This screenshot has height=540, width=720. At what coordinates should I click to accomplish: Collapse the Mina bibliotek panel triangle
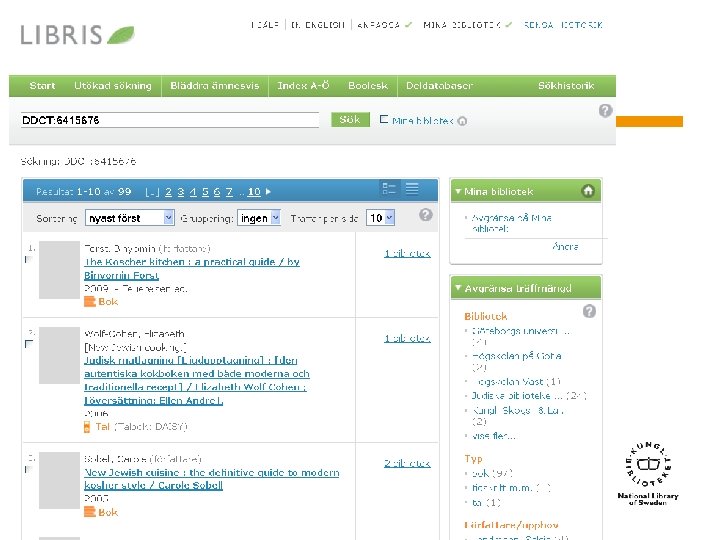pyautogui.click(x=458, y=191)
